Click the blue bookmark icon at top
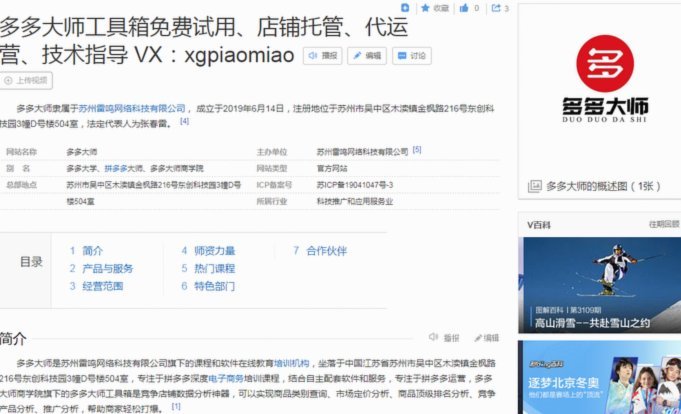 click(x=405, y=8)
